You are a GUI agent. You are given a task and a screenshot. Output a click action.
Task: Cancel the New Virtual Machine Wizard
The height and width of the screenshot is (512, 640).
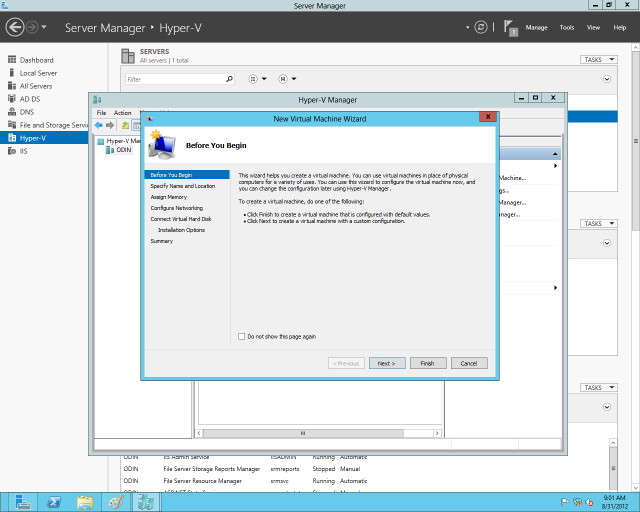tap(469, 363)
